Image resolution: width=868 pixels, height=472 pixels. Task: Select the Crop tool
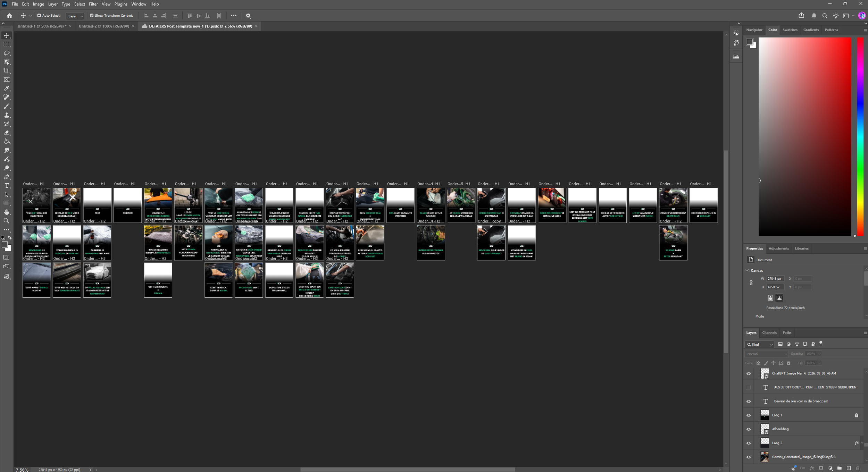pos(7,71)
